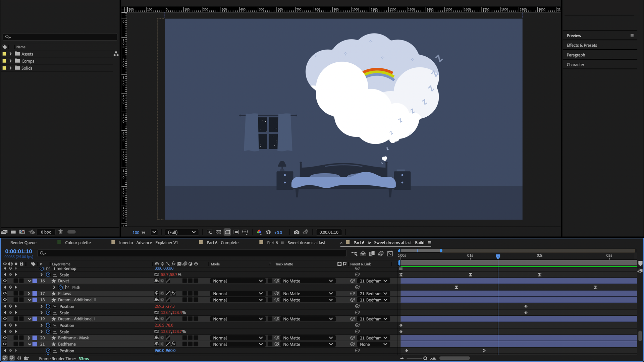The image size is (644, 362).
Task: Create a new folder in the Project panel
Action: (x=13, y=232)
